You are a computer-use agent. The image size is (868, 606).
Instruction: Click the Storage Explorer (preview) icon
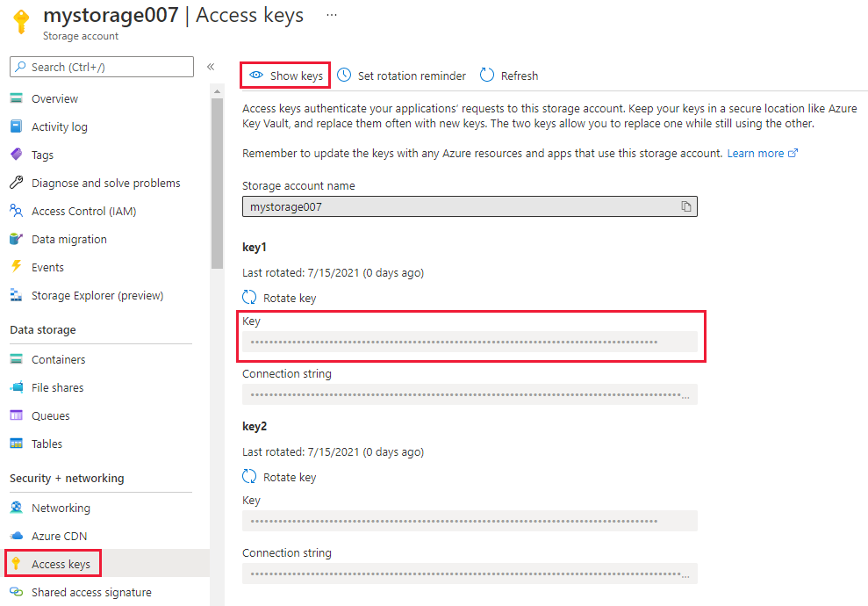click(x=17, y=295)
